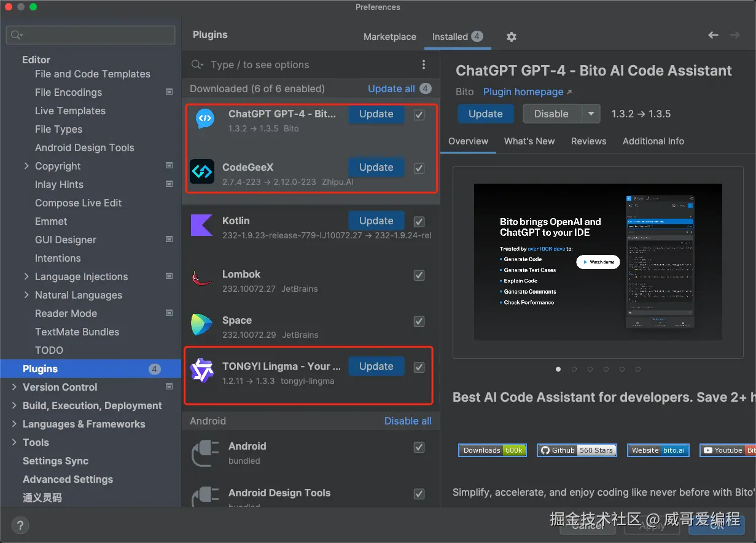Click the Downloads 600k badge
756x543 pixels.
point(493,450)
